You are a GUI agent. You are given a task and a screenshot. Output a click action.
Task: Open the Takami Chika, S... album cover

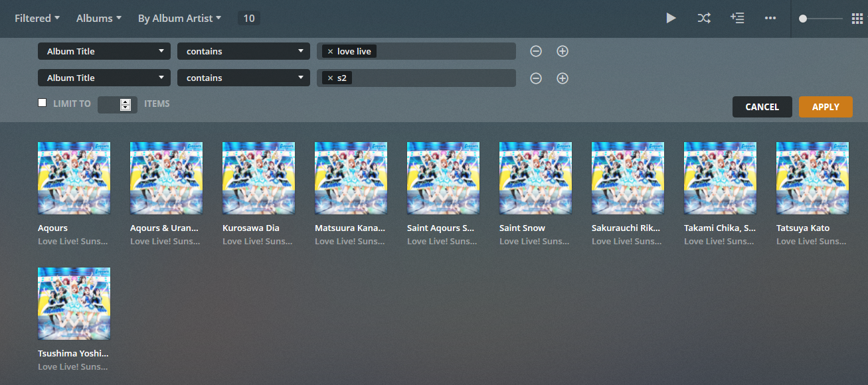click(x=721, y=178)
